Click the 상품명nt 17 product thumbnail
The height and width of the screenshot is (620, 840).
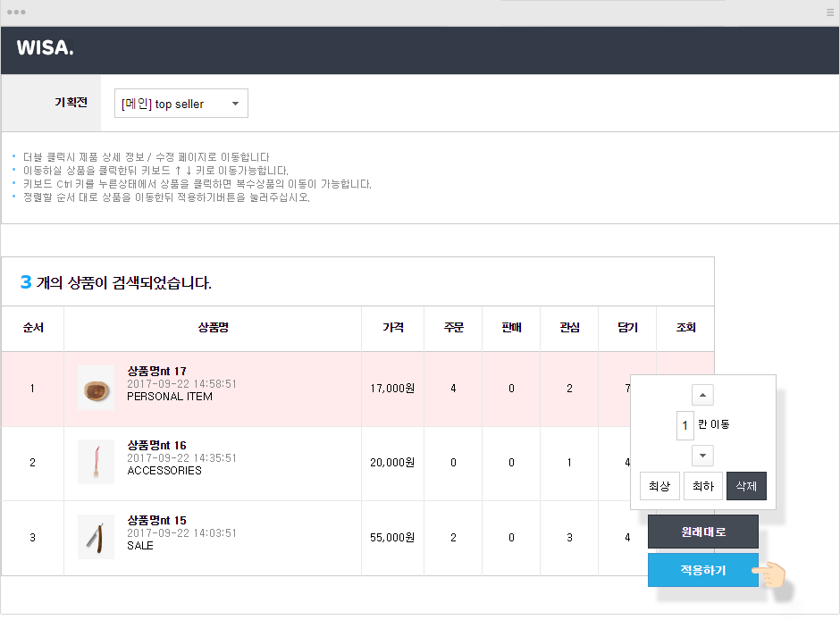[x=96, y=388]
